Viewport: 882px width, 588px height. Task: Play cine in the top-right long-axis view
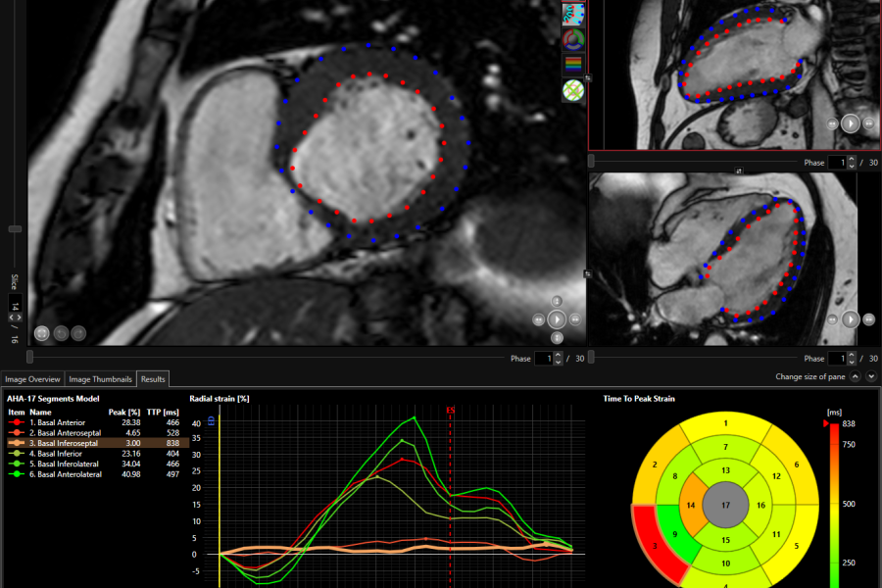[x=852, y=123]
